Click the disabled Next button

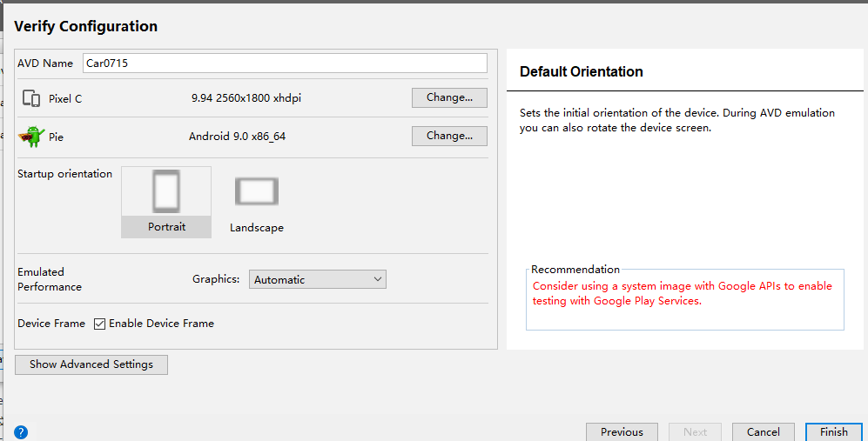coord(696,431)
